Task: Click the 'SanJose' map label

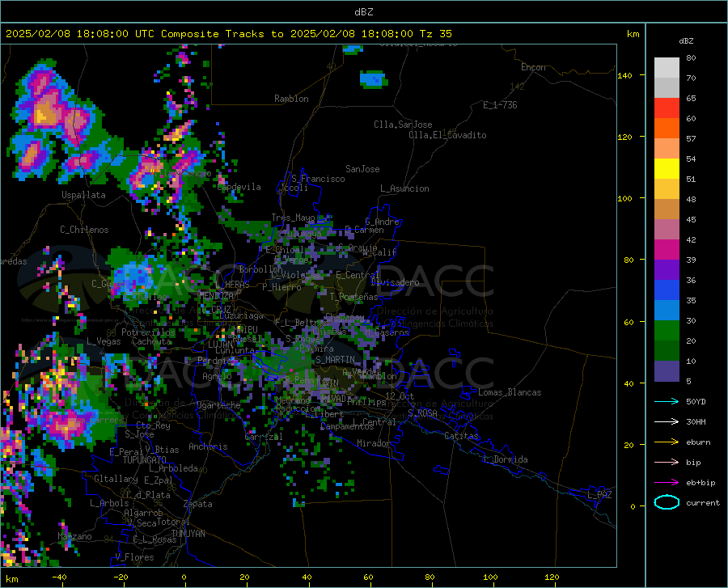Action: point(362,169)
